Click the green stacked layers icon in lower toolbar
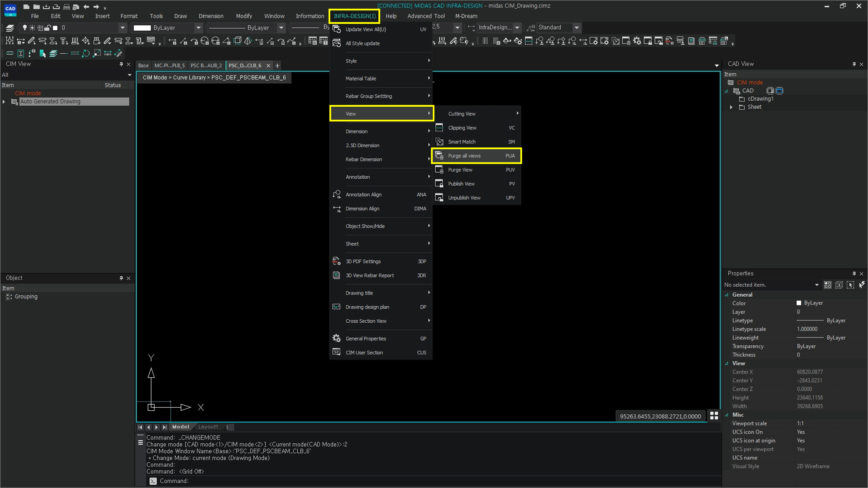 pos(53,53)
